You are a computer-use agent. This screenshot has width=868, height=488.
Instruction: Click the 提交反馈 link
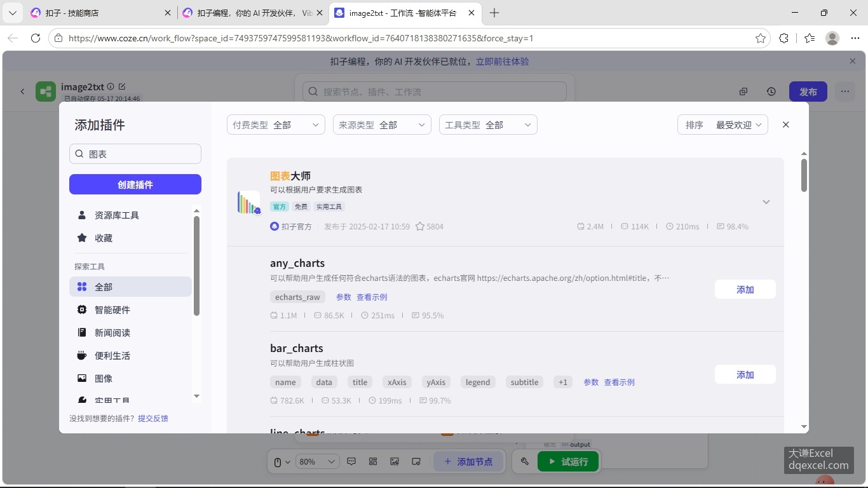coord(153,418)
